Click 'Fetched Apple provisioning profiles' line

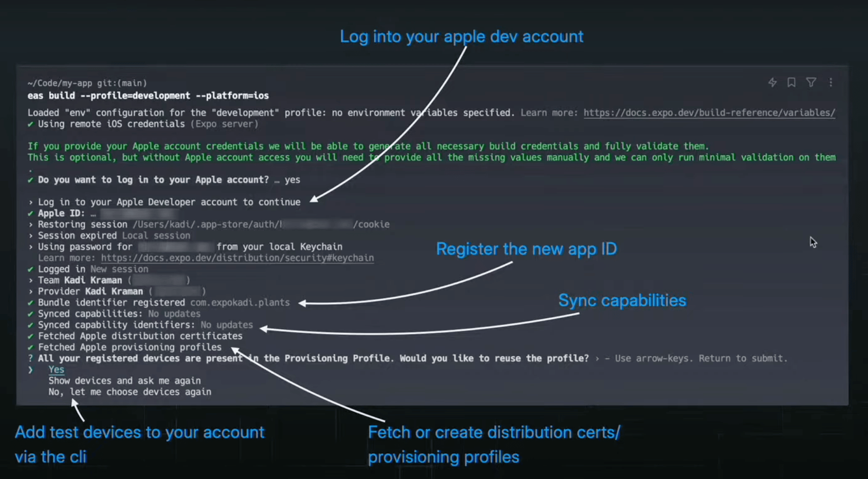pyautogui.click(x=125, y=347)
